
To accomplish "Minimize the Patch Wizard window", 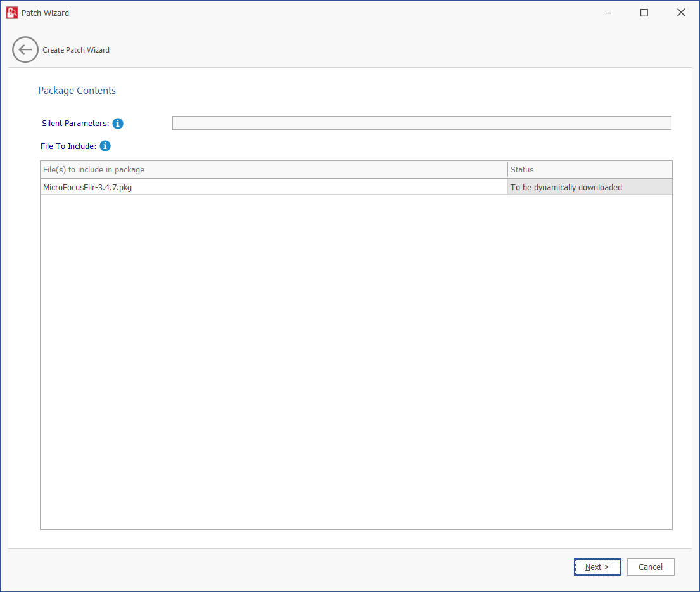I will click(607, 13).
